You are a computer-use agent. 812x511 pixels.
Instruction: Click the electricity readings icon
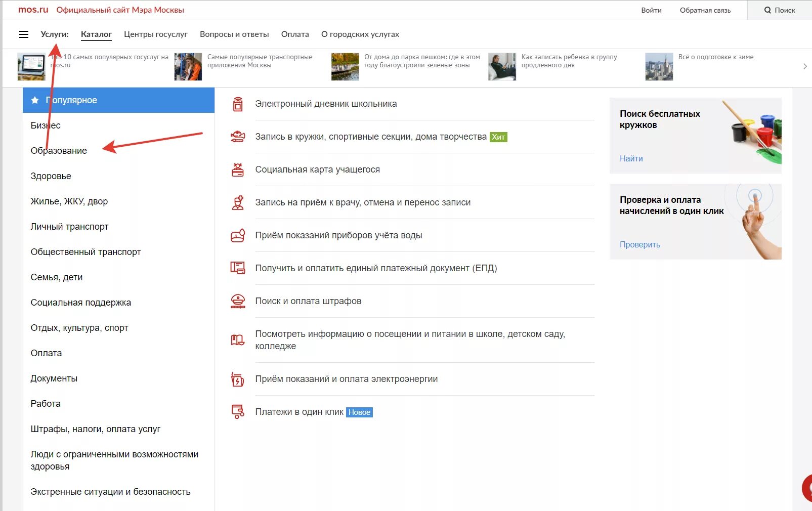click(238, 379)
